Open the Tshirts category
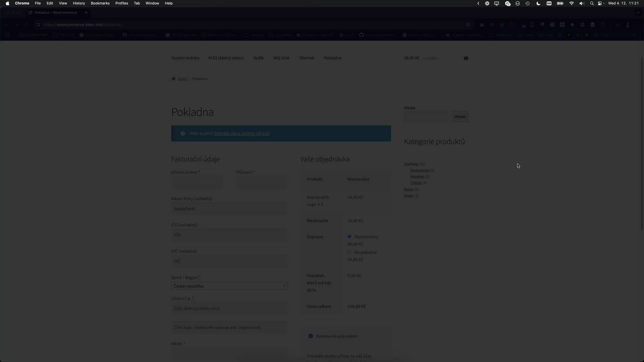644x362 pixels. pos(416,183)
